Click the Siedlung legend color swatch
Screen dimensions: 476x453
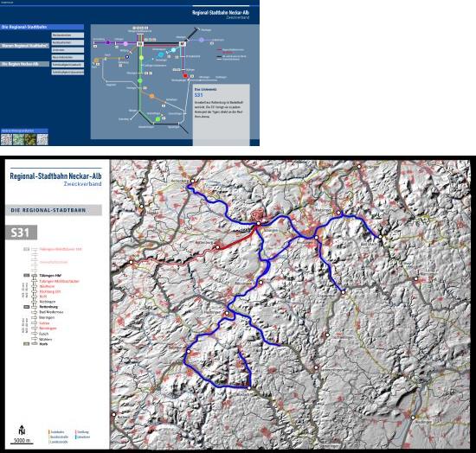point(75,431)
